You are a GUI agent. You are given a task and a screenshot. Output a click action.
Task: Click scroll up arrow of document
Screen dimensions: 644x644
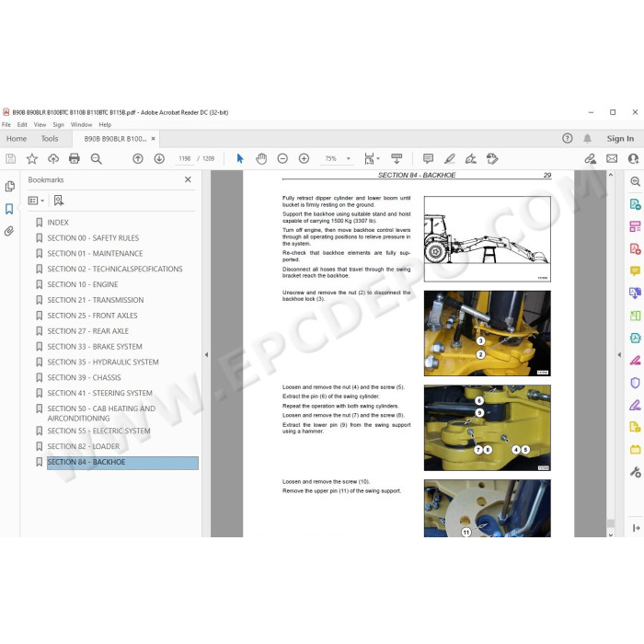click(610, 176)
